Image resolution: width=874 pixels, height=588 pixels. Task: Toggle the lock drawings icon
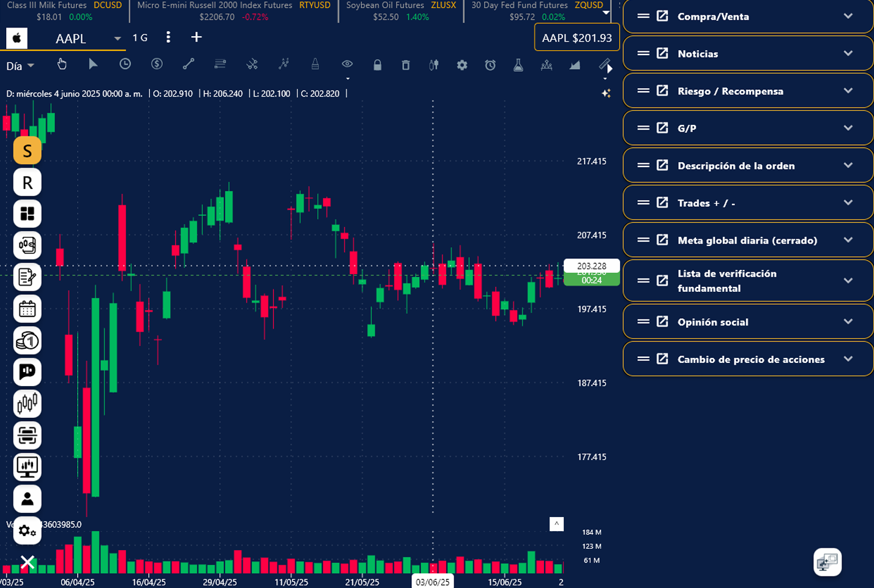click(x=377, y=65)
